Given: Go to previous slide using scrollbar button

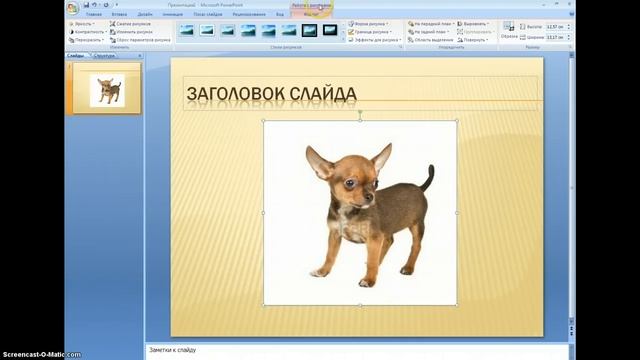Looking at the screenshot, I should (571, 328).
